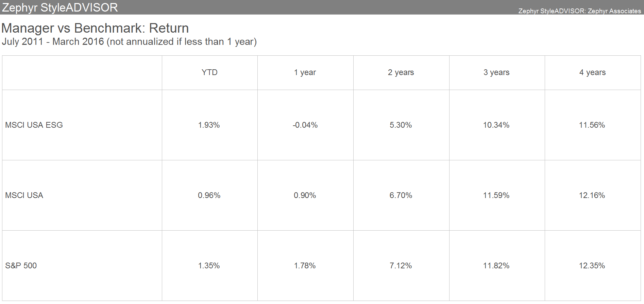Click the 2 years column header
Image resolution: width=644 pixels, height=304 pixels.
pos(401,72)
